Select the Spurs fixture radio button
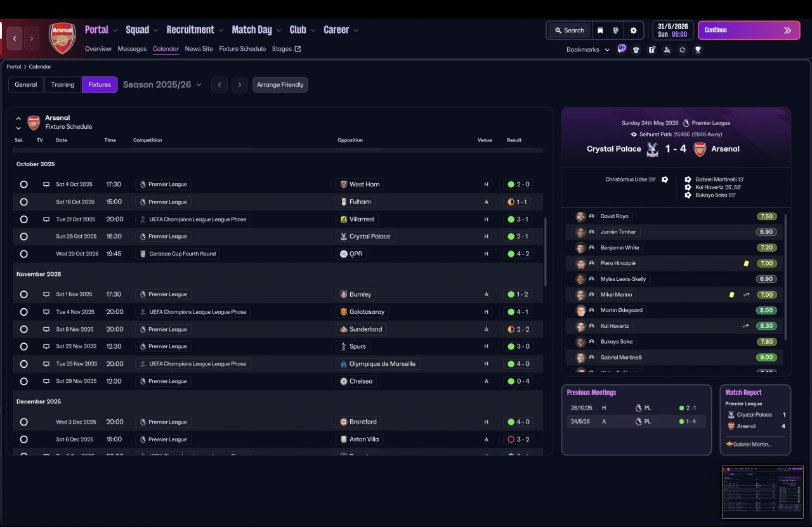Screen dimensions: 812x527 point(23,346)
